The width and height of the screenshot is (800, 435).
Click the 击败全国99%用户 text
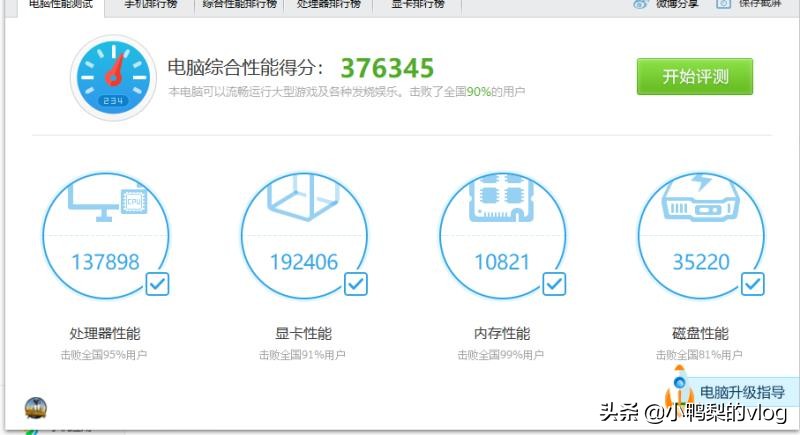(501, 354)
